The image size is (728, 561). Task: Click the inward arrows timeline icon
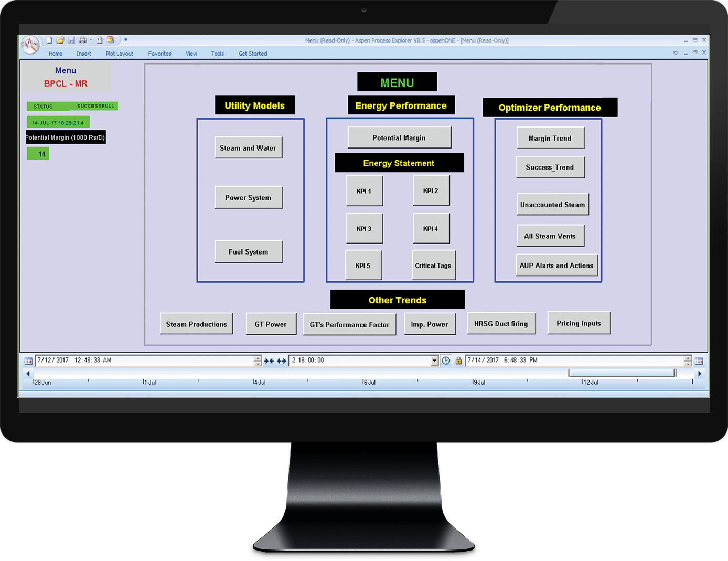point(269,361)
